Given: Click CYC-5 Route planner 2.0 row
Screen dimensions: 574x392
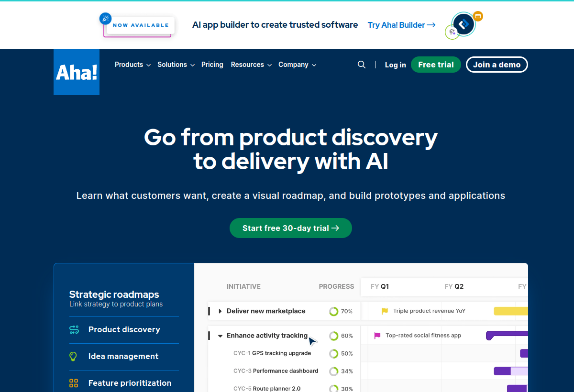Looking at the screenshot, I should click(267, 389).
